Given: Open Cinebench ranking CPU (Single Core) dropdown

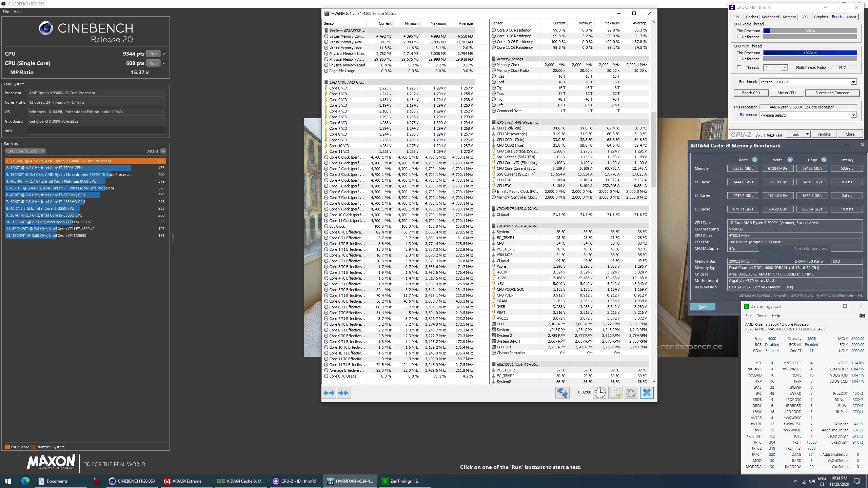Looking at the screenshot, I should click(25, 151).
